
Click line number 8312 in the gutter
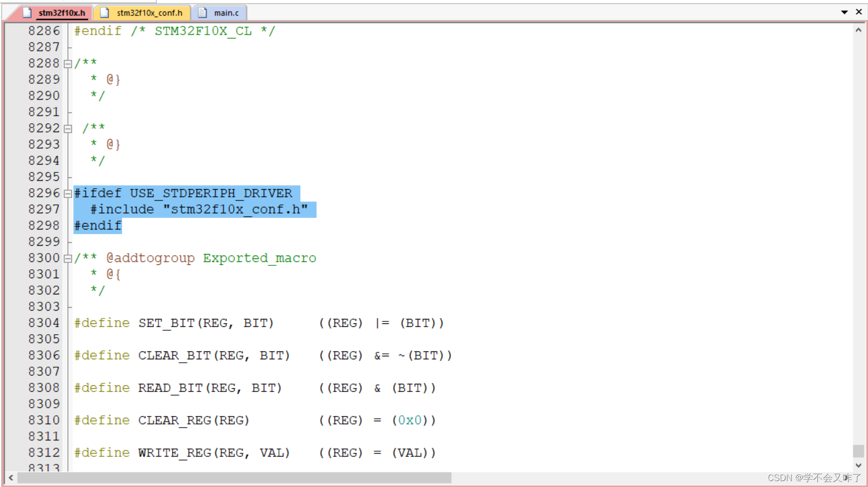[x=44, y=453]
